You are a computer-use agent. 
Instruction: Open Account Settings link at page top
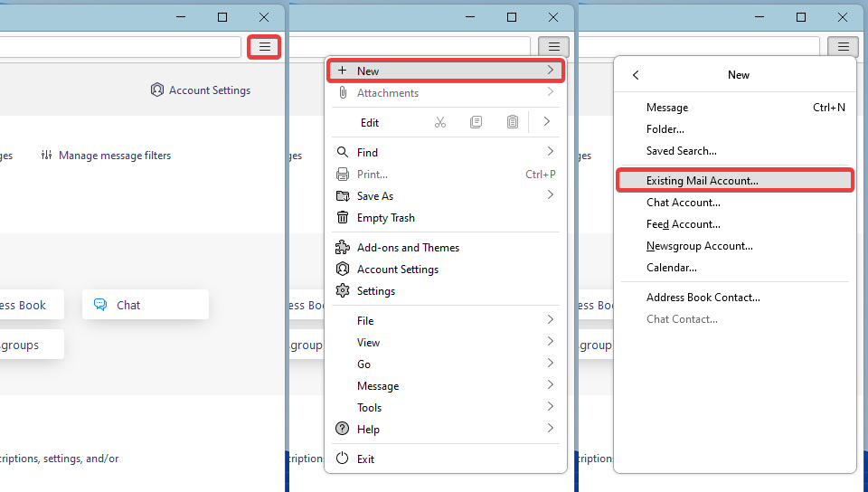[x=201, y=90]
